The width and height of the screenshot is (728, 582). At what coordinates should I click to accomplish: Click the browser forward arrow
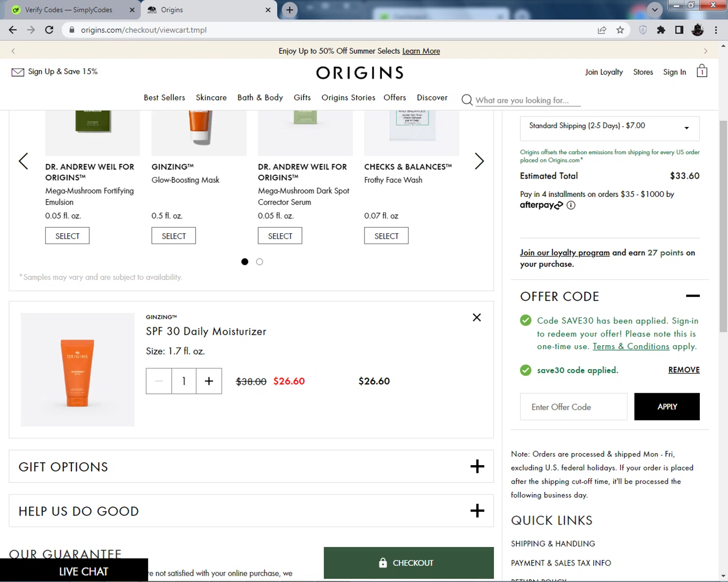click(x=31, y=30)
